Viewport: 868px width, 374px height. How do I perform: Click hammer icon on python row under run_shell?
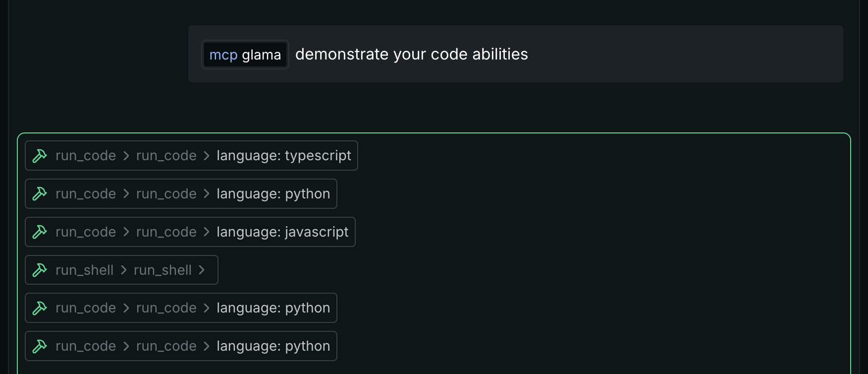(40, 308)
